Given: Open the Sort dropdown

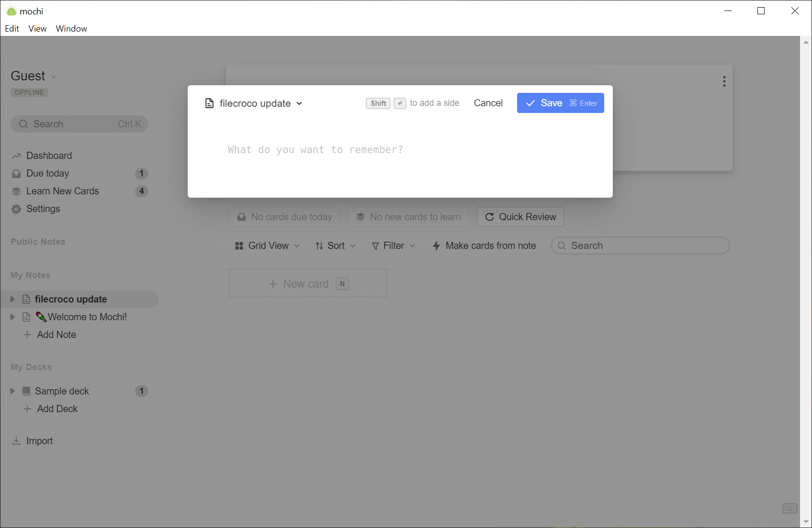Looking at the screenshot, I should [335, 246].
